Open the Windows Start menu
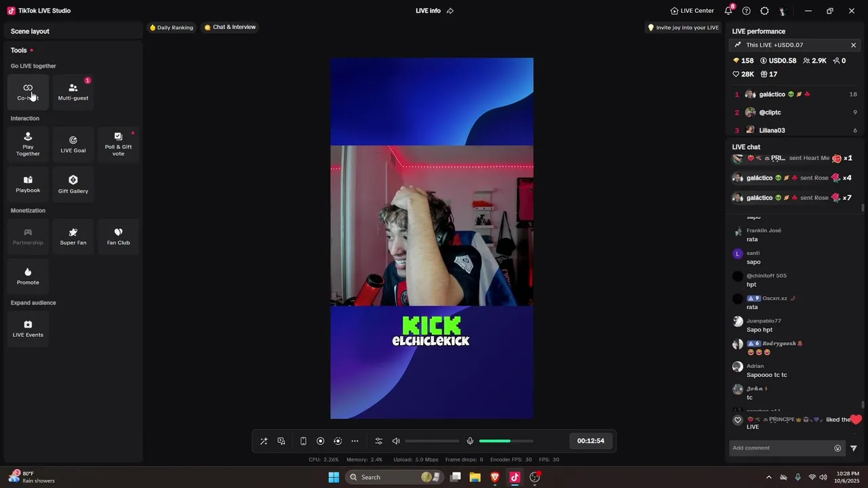Viewport: 868px width, 488px height. (x=334, y=477)
